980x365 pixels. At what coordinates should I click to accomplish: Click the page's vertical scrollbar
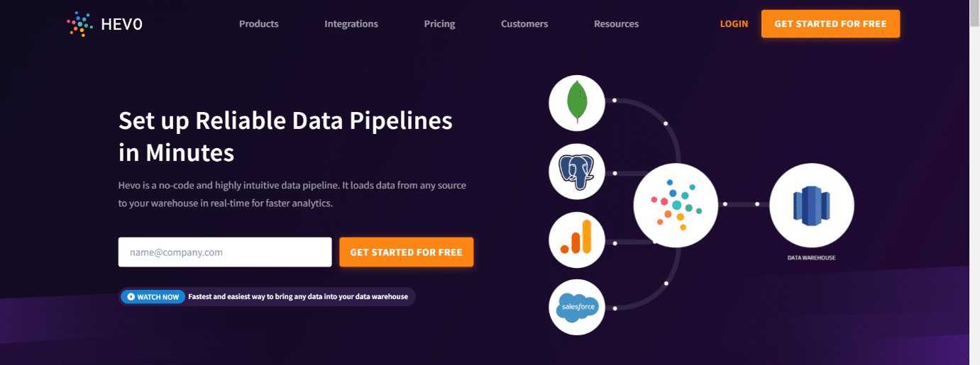pyautogui.click(x=974, y=182)
